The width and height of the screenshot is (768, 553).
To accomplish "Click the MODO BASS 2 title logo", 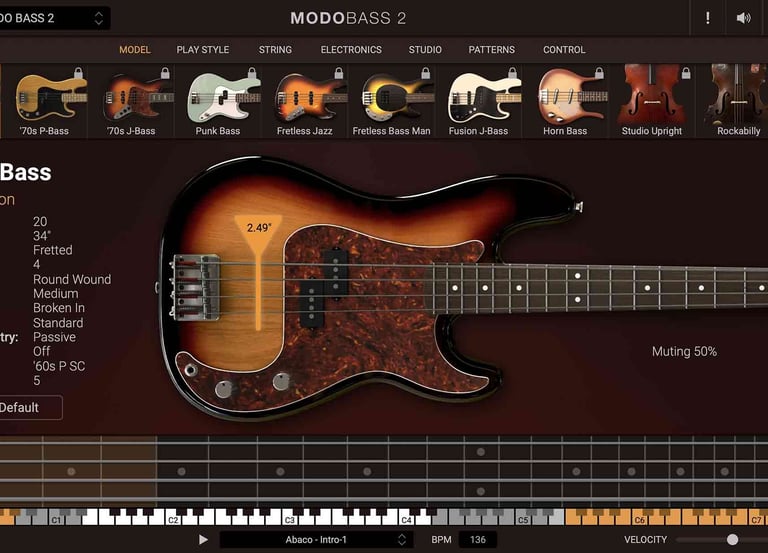I will [348, 19].
